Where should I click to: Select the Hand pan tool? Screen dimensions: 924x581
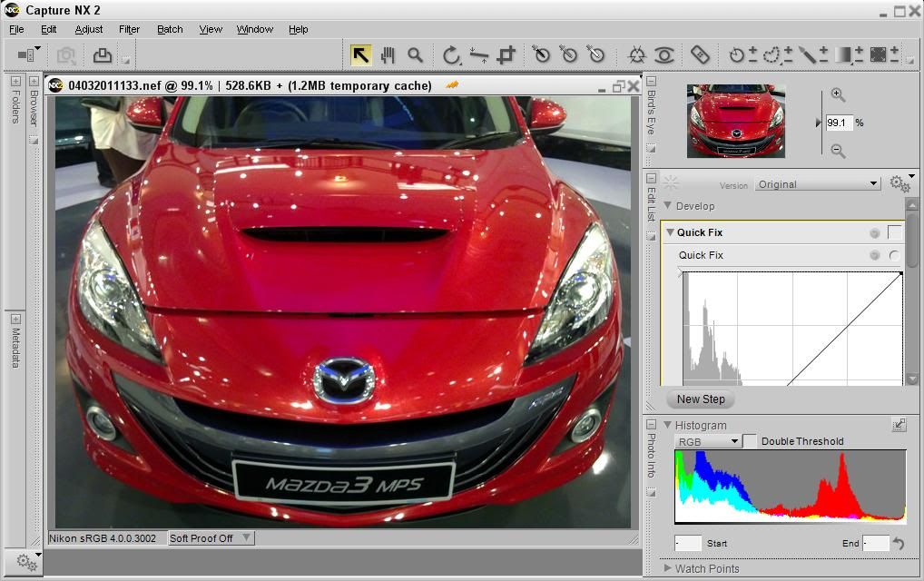pos(388,55)
